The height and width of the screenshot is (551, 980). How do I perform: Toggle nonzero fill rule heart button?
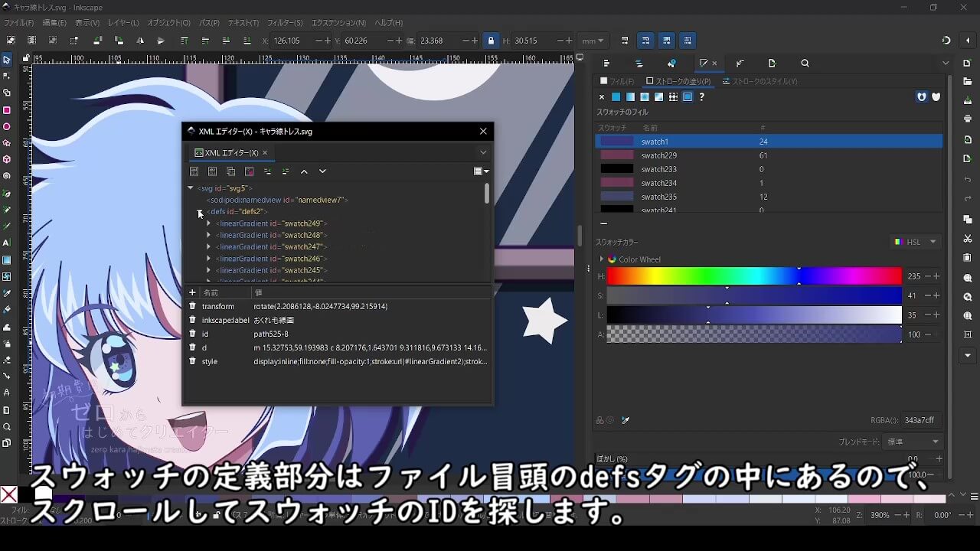click(936, 97)
